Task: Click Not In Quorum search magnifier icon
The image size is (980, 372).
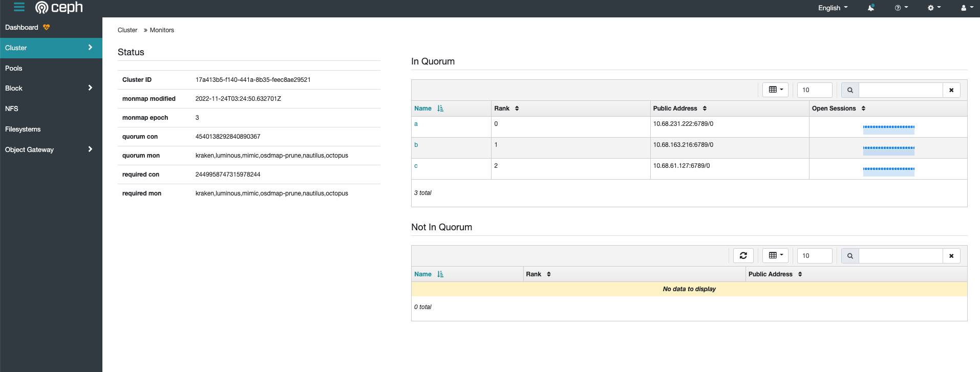Action: 850,256
